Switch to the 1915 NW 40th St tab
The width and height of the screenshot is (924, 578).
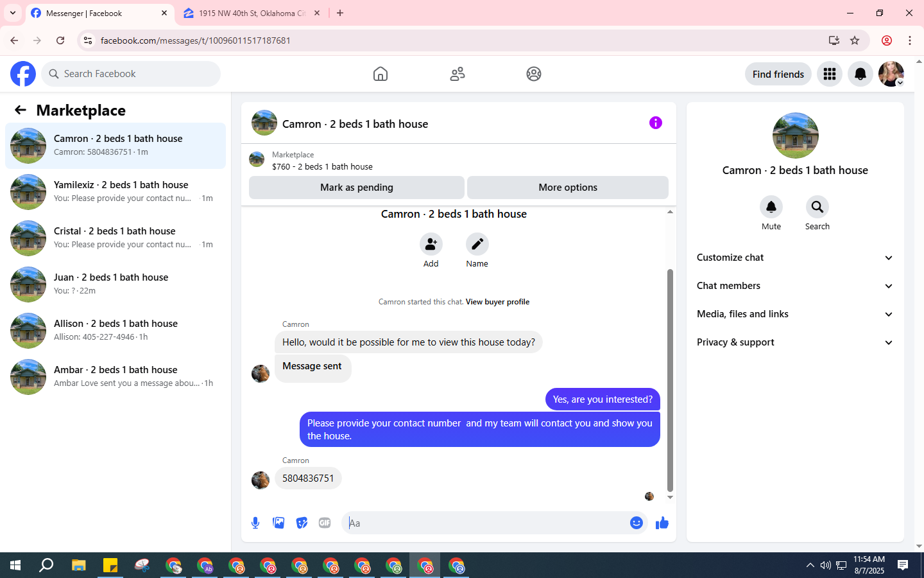(x=252, y=13)
